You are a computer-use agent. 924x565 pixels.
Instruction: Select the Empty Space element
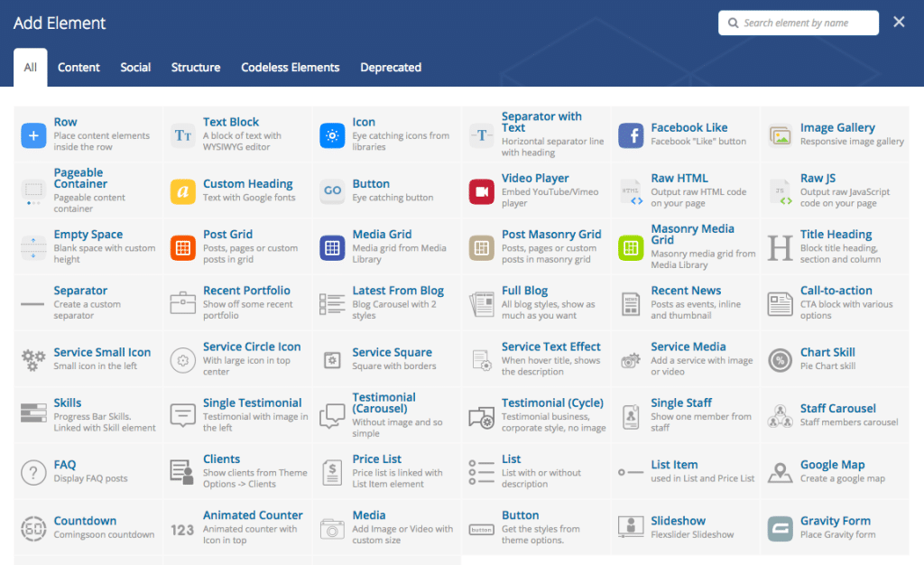click(32, 246)
